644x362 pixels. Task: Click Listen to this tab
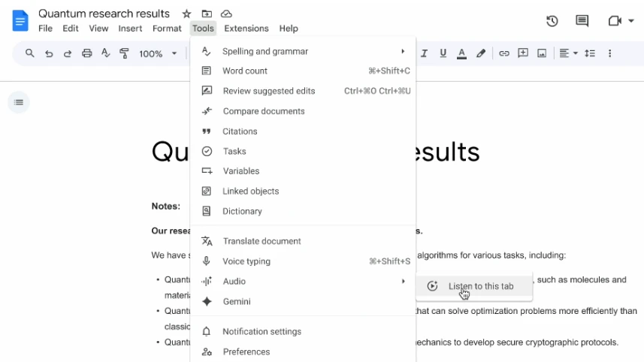(x=480, y=286)
